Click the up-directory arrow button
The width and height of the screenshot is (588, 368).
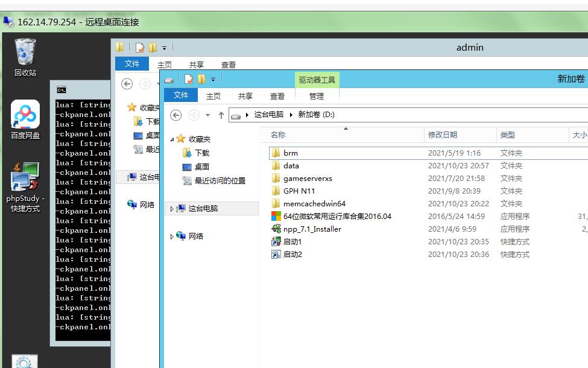tap(221, 115)
